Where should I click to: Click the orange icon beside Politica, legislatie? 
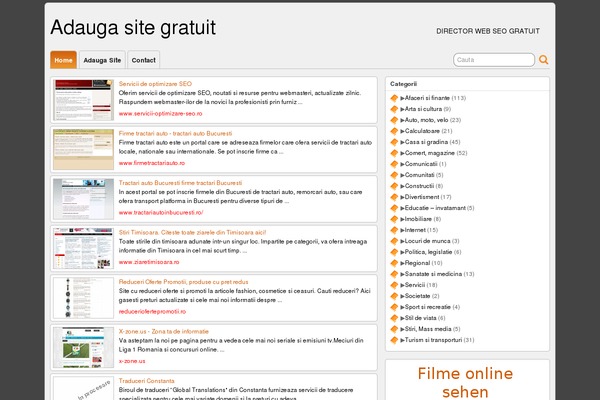point(394,252)
